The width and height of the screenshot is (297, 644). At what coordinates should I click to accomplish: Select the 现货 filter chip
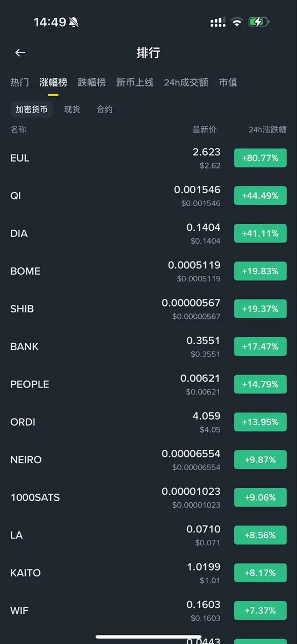click(x=72, y=109)
